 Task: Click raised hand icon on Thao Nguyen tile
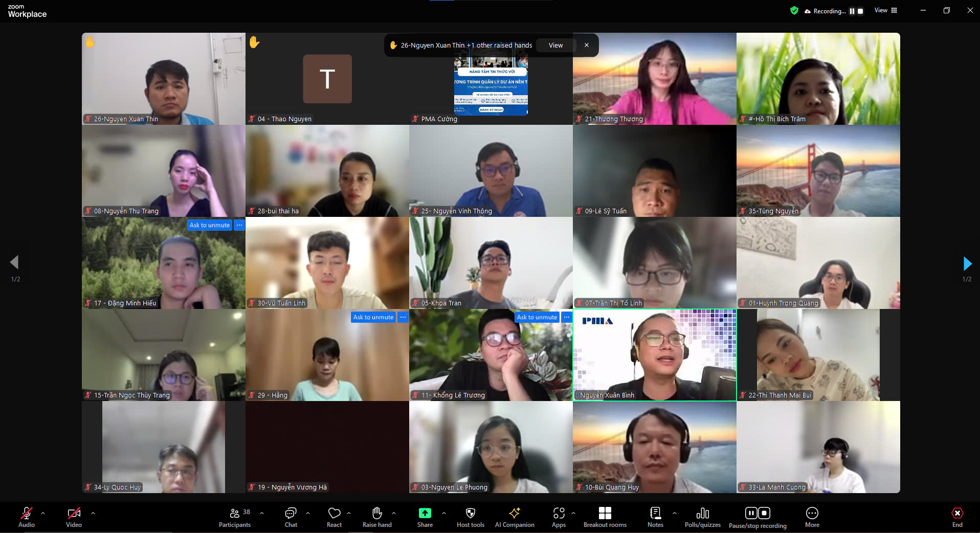tap(254, 42)
